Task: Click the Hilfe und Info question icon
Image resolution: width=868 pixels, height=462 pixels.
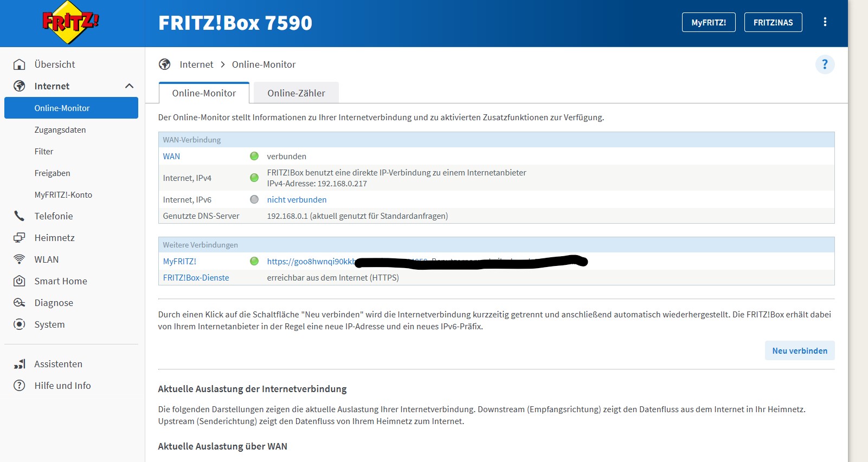Action: tap(19, 386)
